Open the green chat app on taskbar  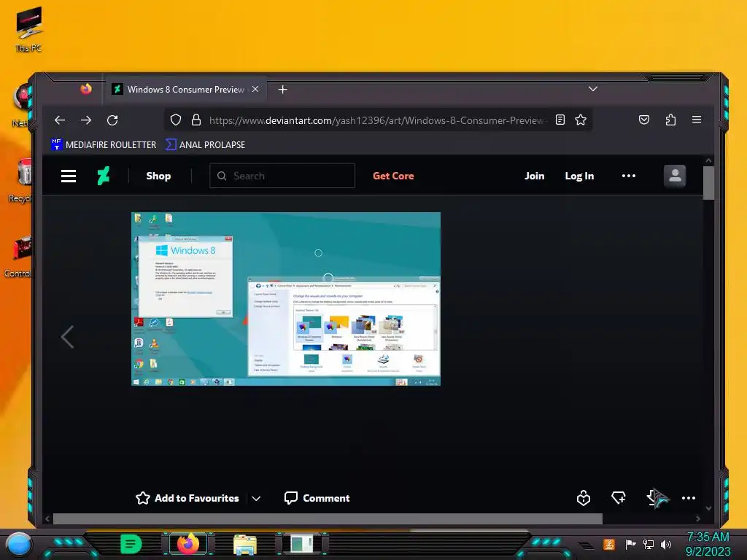(x=131, y=544)
